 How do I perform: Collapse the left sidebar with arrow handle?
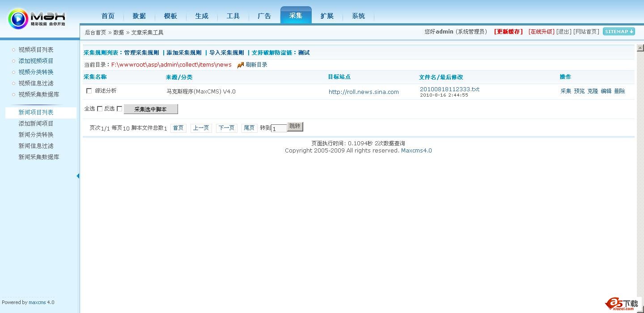78,176
